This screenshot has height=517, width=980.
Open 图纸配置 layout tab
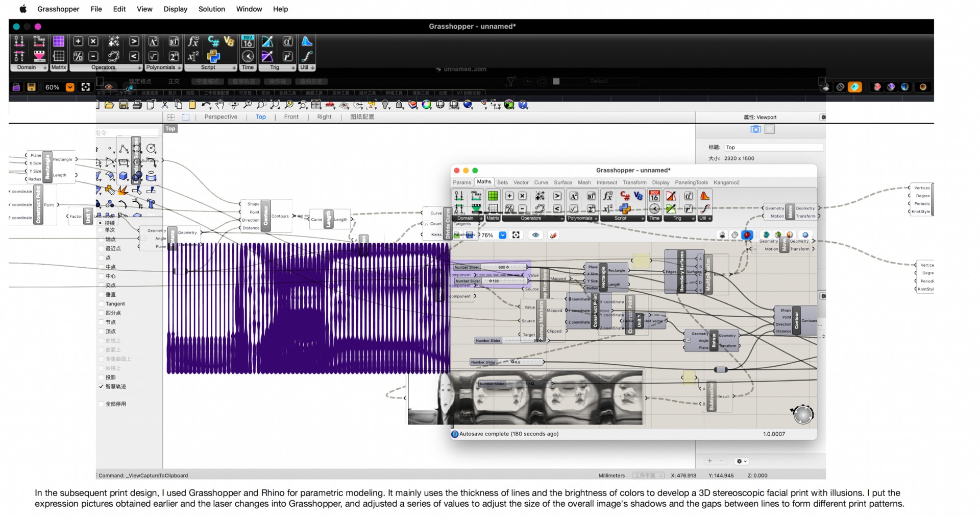click(x=362, y=117)
